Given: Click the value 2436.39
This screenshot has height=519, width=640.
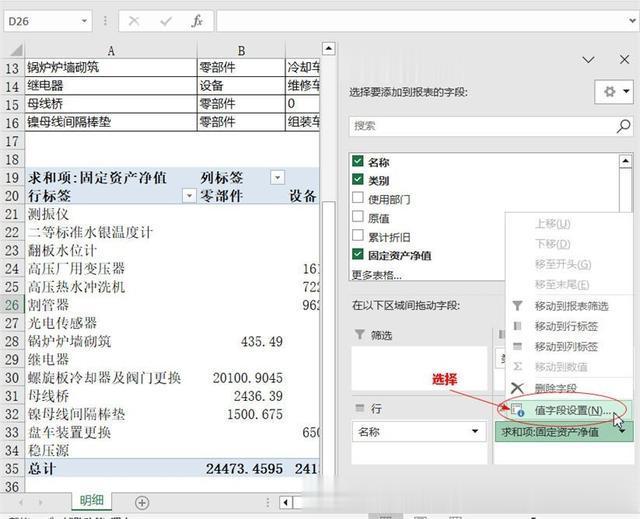Looking at the screenshot, I should coord(258,396).
